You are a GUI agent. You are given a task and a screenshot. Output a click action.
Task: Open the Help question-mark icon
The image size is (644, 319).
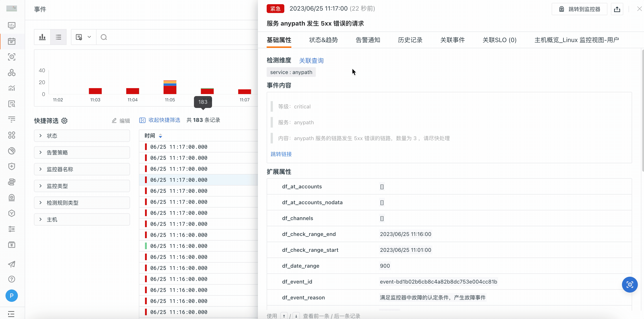coord(11,279)
